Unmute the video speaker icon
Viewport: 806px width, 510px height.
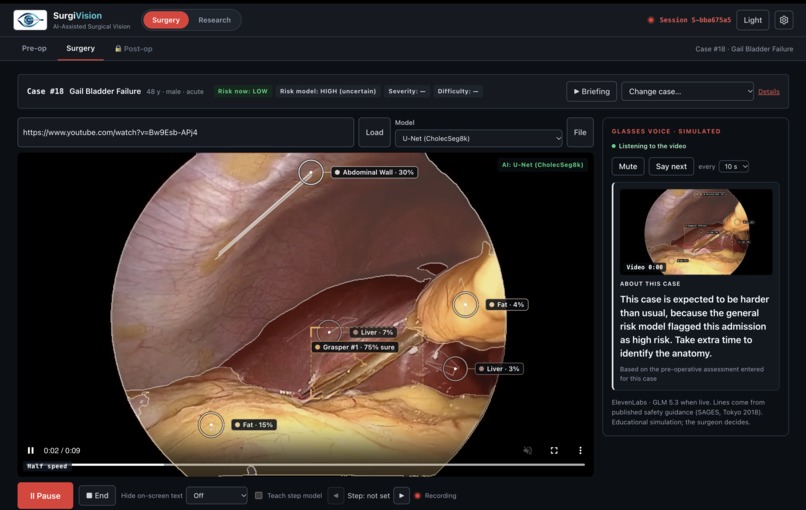coord(527,450)
